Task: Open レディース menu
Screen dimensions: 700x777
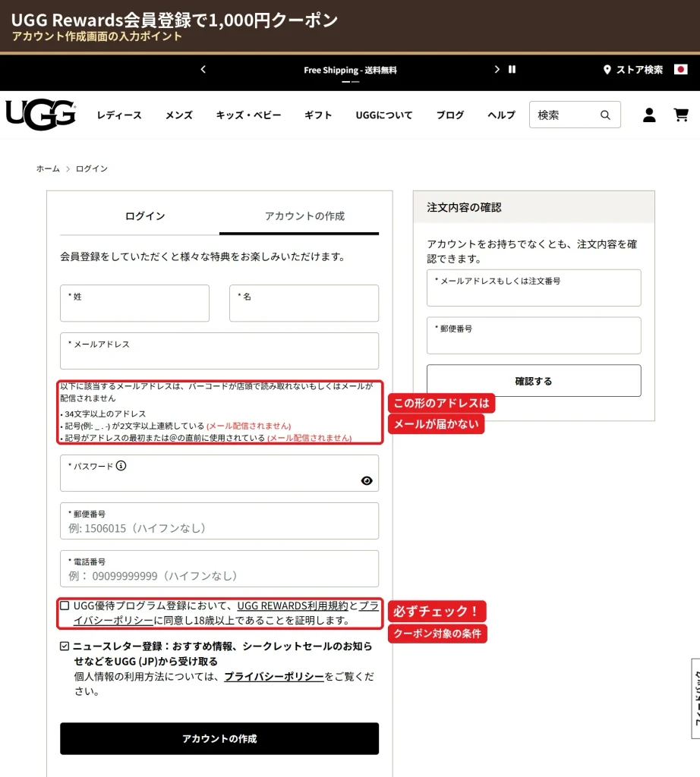Action: 119,115
